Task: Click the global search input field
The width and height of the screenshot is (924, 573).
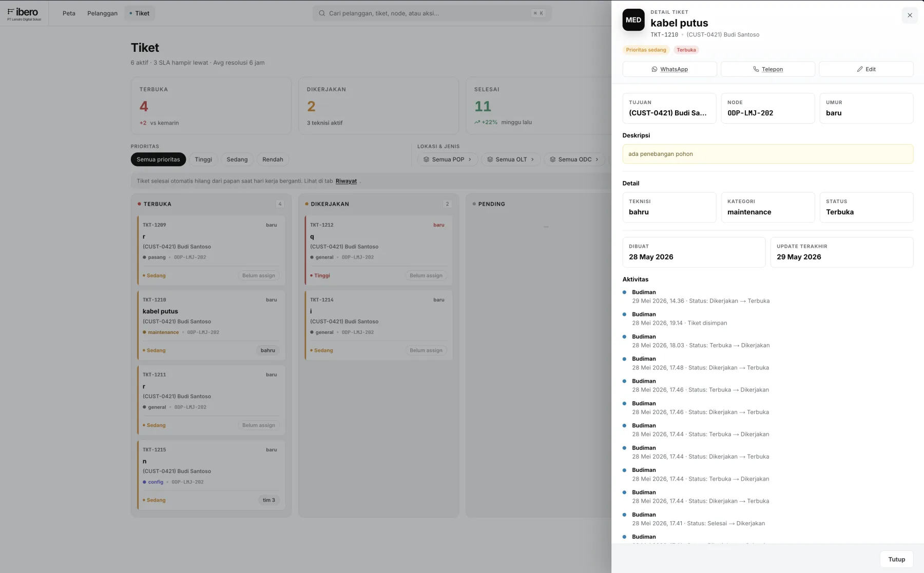Action: coord(432,13)
